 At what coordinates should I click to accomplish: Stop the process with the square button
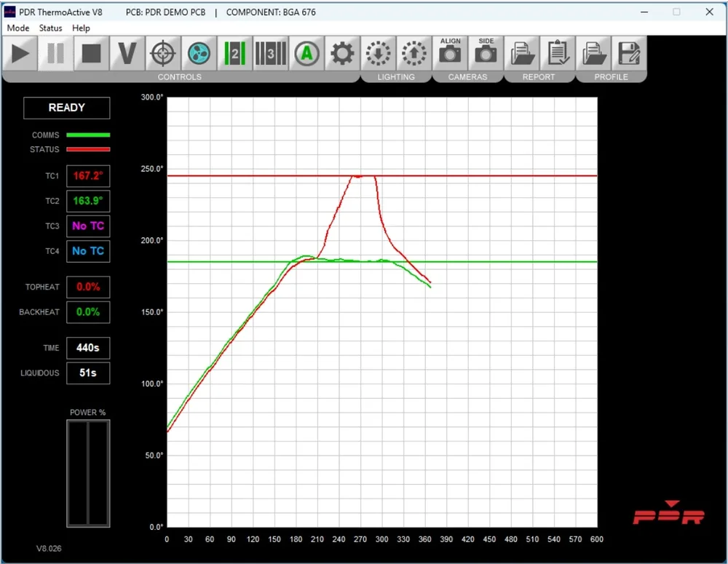click(x=92, y=53)
